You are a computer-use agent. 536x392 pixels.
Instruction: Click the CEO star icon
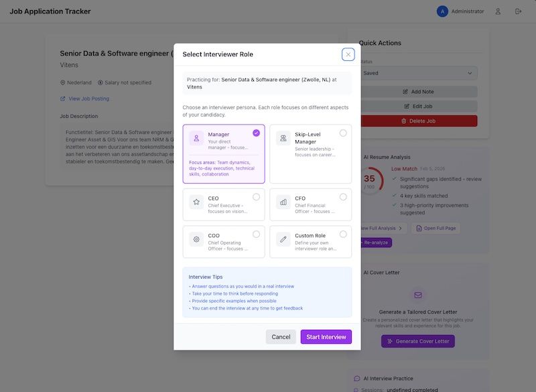click(x=196, y=202)
